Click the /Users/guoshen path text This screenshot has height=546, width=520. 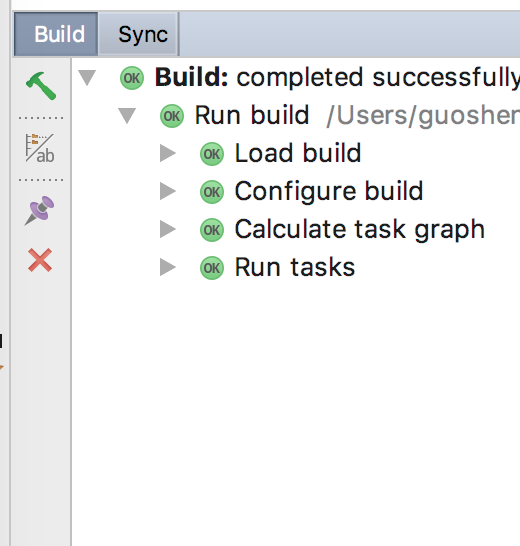[x=423, y=116]
